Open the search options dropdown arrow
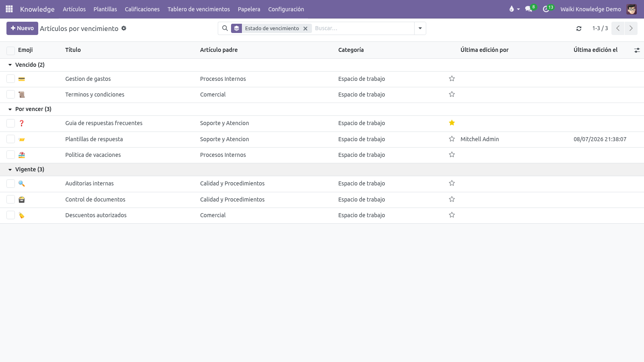 point(420,28)
